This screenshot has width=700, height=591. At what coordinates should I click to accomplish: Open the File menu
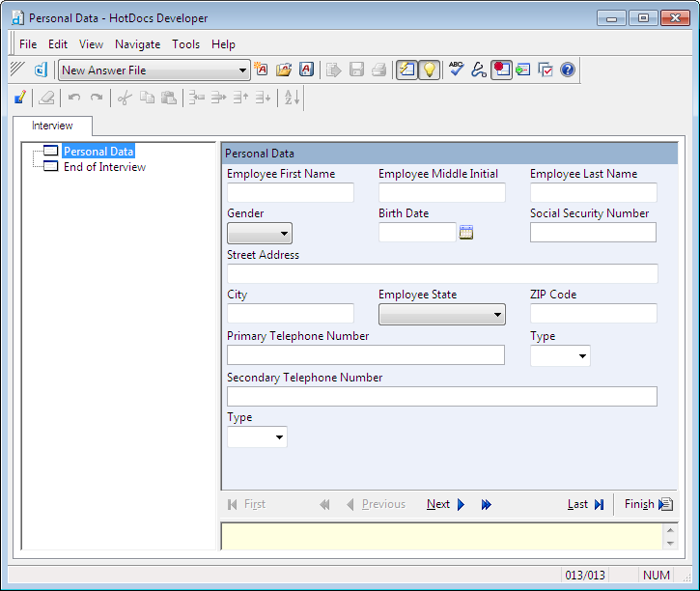point(28,44)
